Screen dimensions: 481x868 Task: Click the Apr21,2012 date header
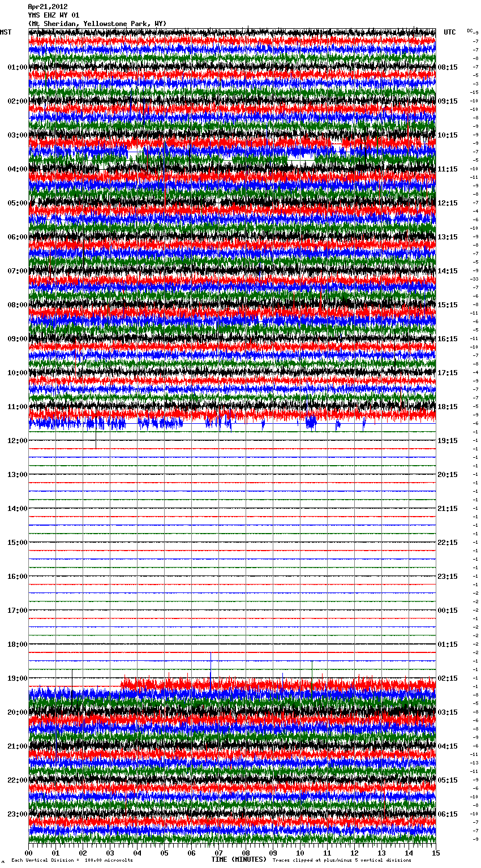pos(48,7)
